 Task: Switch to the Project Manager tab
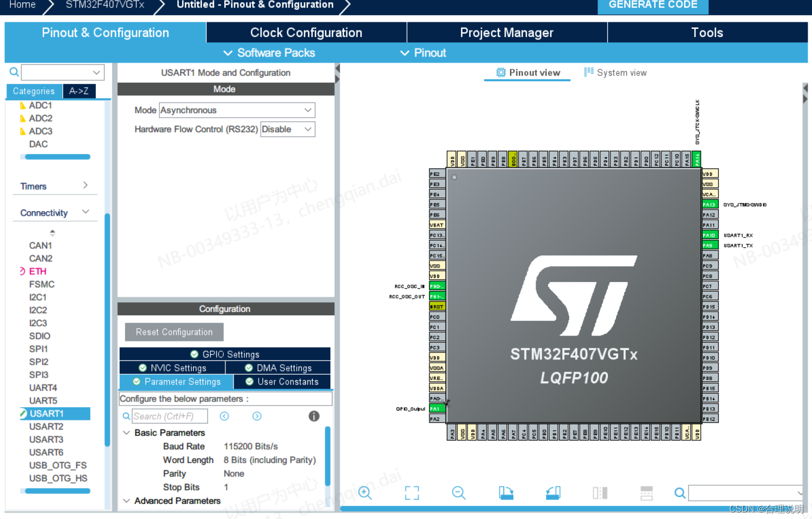[x=507, y=33]
